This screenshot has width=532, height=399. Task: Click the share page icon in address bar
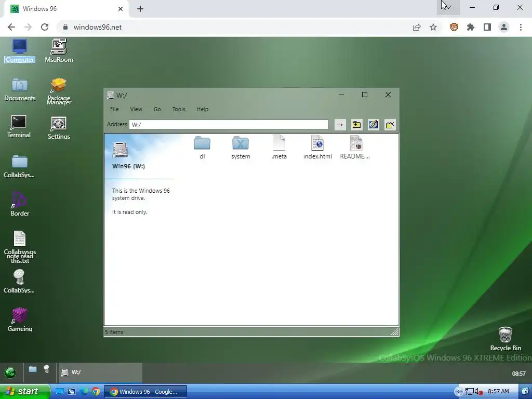[417, 27]
